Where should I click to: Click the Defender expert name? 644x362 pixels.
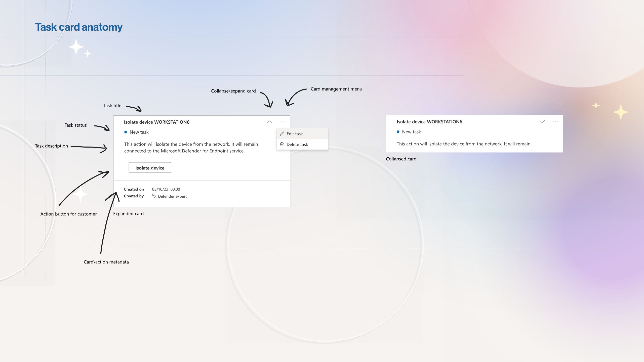(x=172, y=196)
